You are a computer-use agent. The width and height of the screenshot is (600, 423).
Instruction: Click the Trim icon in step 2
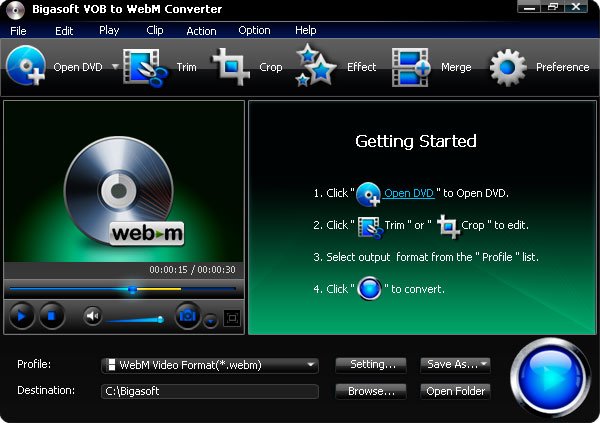click(370, 227)
